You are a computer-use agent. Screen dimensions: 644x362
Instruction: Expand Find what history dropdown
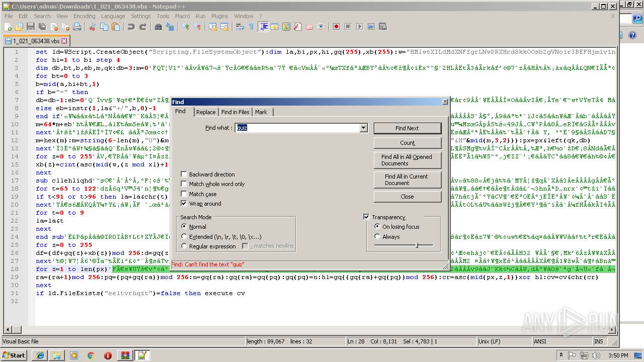coord(364,128)
